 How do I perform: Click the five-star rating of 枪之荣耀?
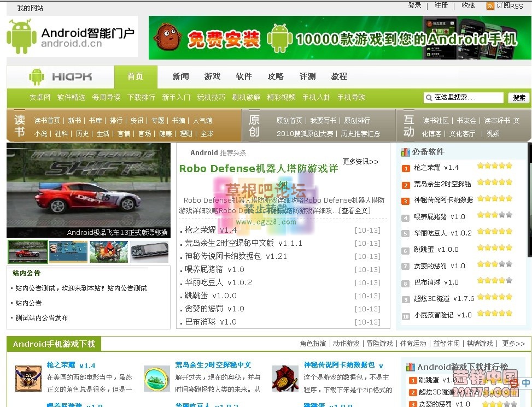point(494,166)
